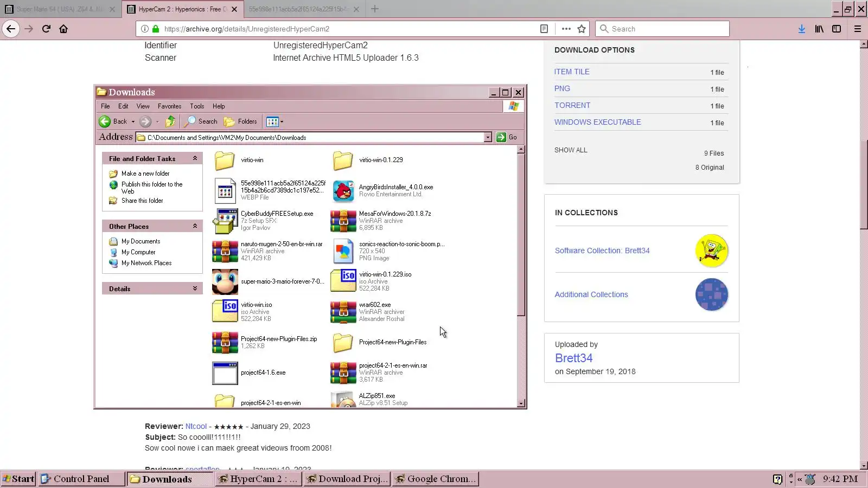Go back to the previous browser page
This screenshot has width=868, height=488.
click(11, 29)
